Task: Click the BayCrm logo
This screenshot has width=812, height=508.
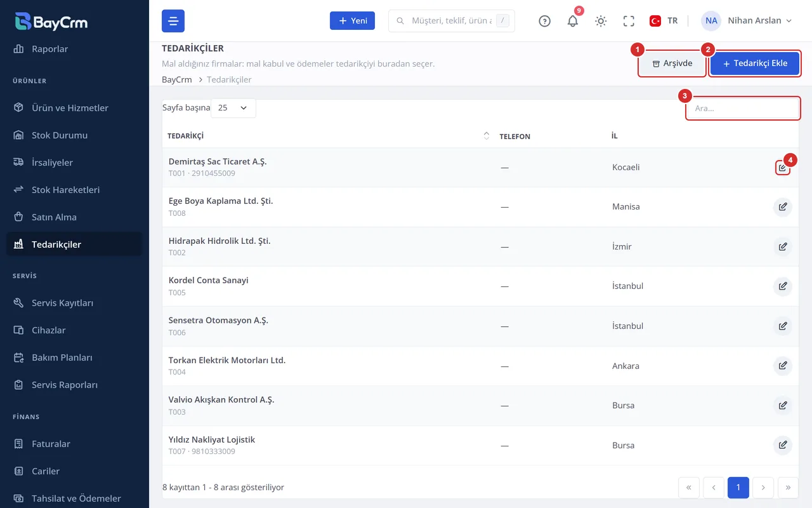Action: (51, 21)
